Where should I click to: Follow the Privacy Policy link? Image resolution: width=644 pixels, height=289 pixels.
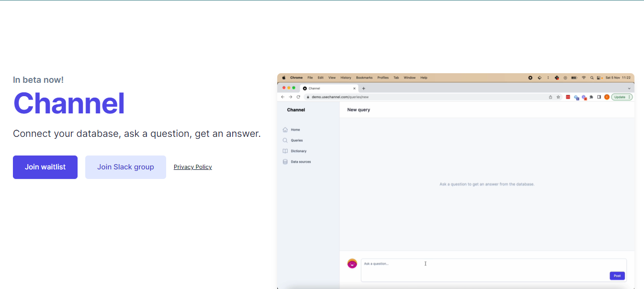[193, 167]
